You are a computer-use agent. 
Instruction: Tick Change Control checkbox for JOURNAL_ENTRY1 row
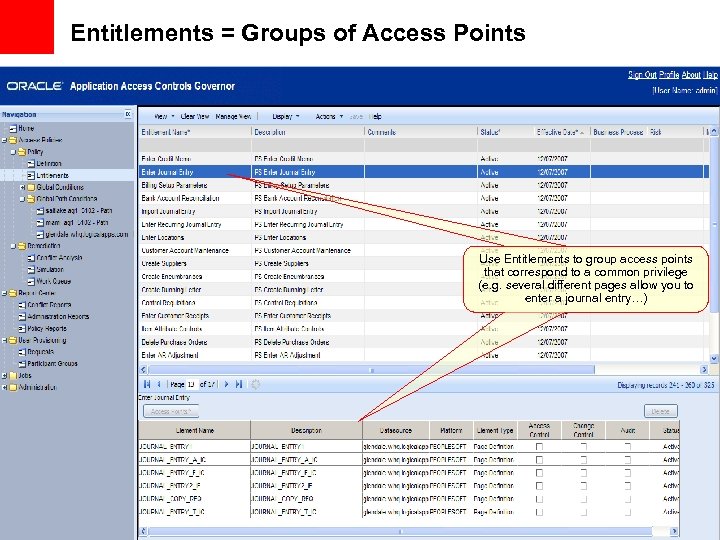click(584, 446)
